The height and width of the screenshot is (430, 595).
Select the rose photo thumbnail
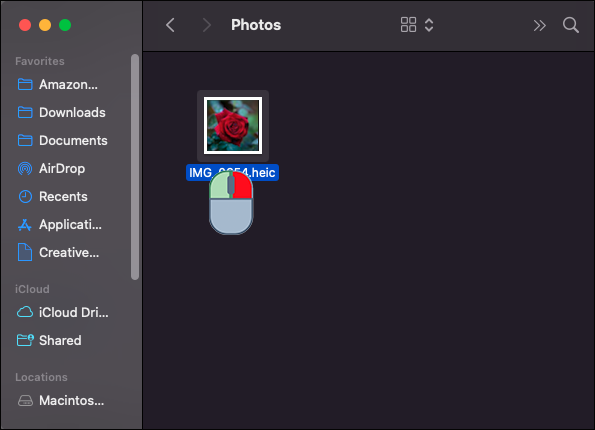(x=233, y=126)
